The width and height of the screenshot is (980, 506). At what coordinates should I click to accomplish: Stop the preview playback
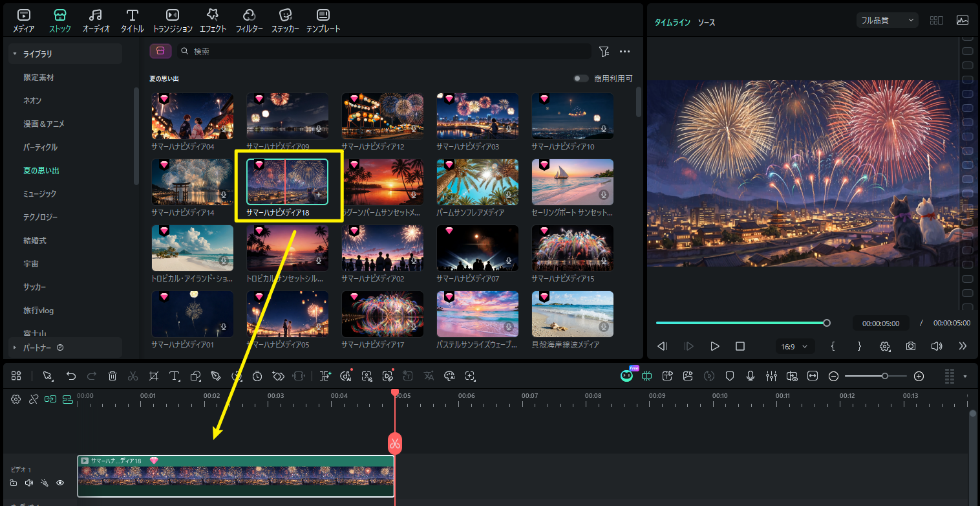click(x=740, y=346)
